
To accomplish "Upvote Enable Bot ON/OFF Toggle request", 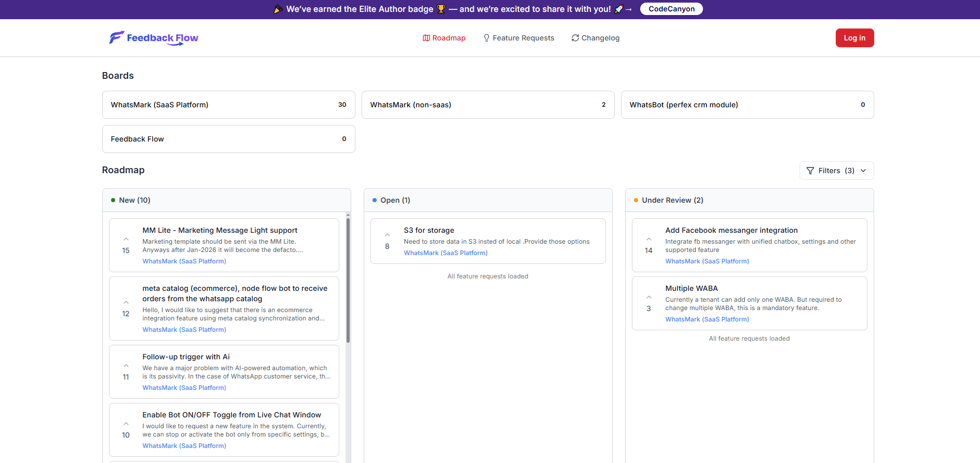I will (126, 424).
